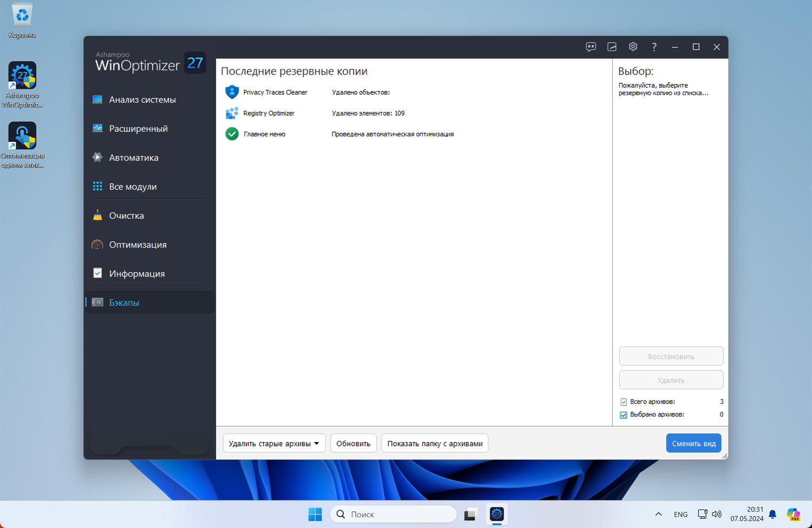Click the Выбор: heading in right panel
The width and height of the screenshot is (812, 528).
[x=636, y=71]
